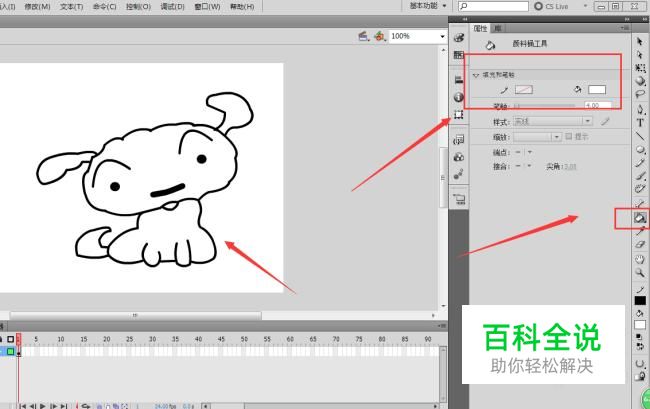Select the Zoom magnifier tool
Image resolution: width=650 pixels, height=409 pixels.
click(640, 273)
